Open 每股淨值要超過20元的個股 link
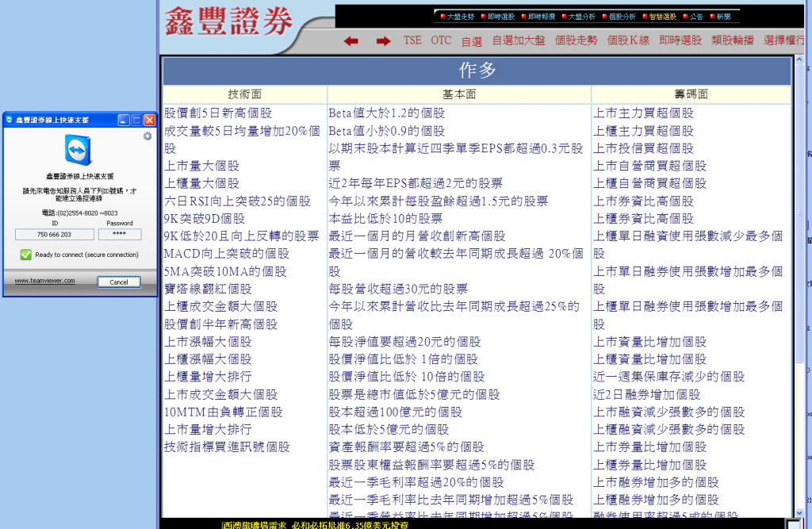 [404, 342]
